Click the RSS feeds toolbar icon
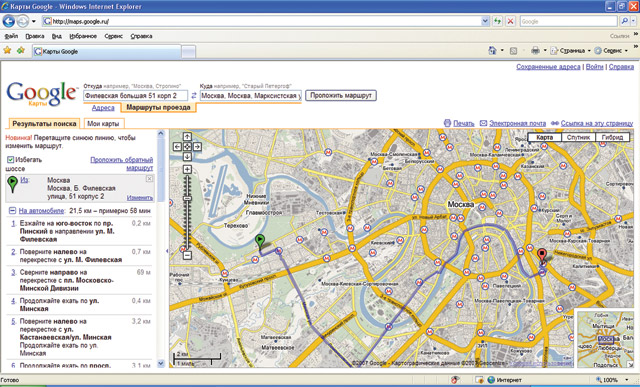This screenshot has height=387, width=640. click(513, 51)
